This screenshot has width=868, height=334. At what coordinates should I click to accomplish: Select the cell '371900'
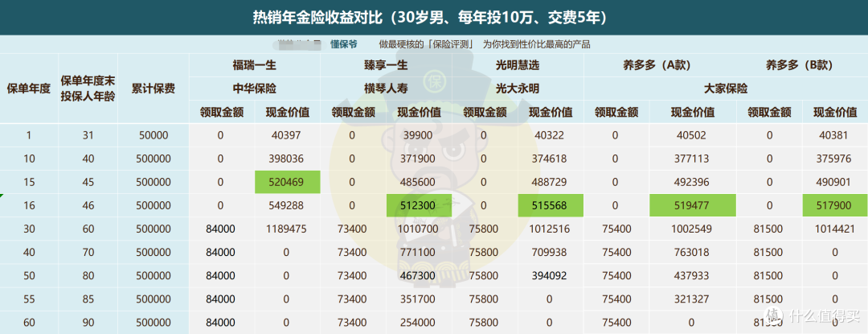coord(419,159)
